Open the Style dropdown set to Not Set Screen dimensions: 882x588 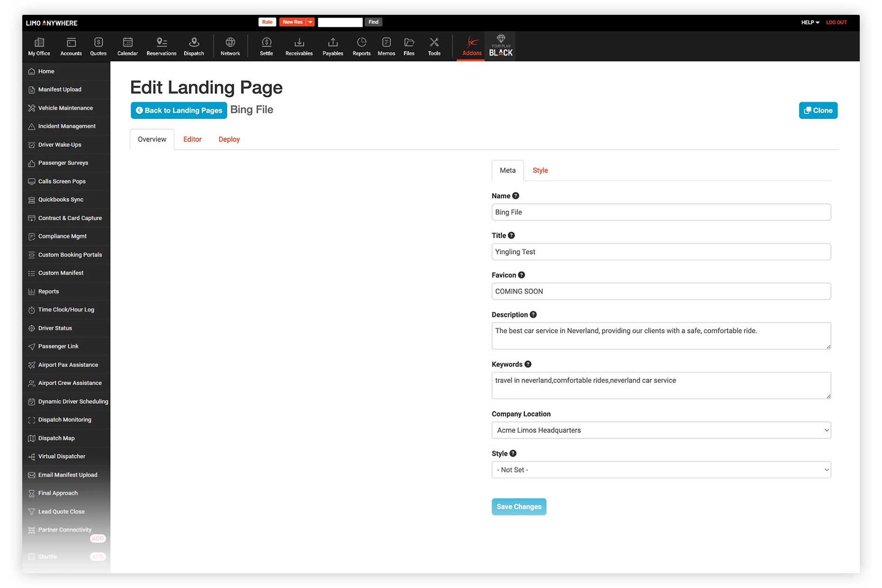661,469
